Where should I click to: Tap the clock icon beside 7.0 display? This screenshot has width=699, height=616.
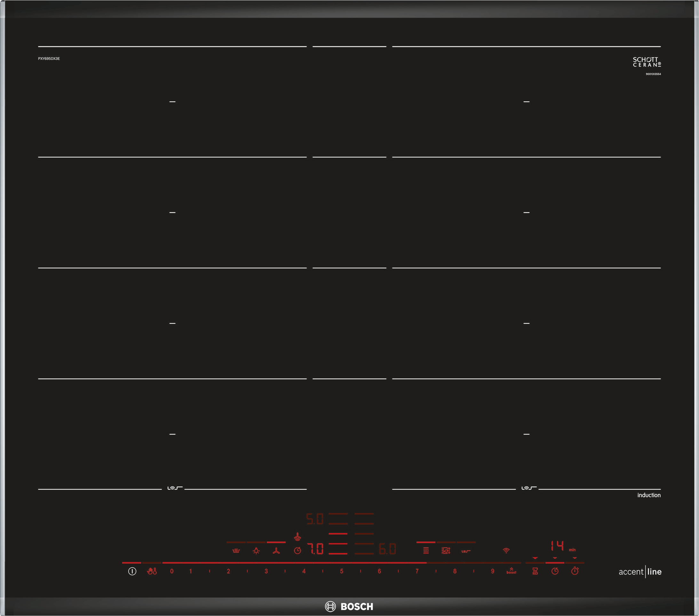[298, 550]
